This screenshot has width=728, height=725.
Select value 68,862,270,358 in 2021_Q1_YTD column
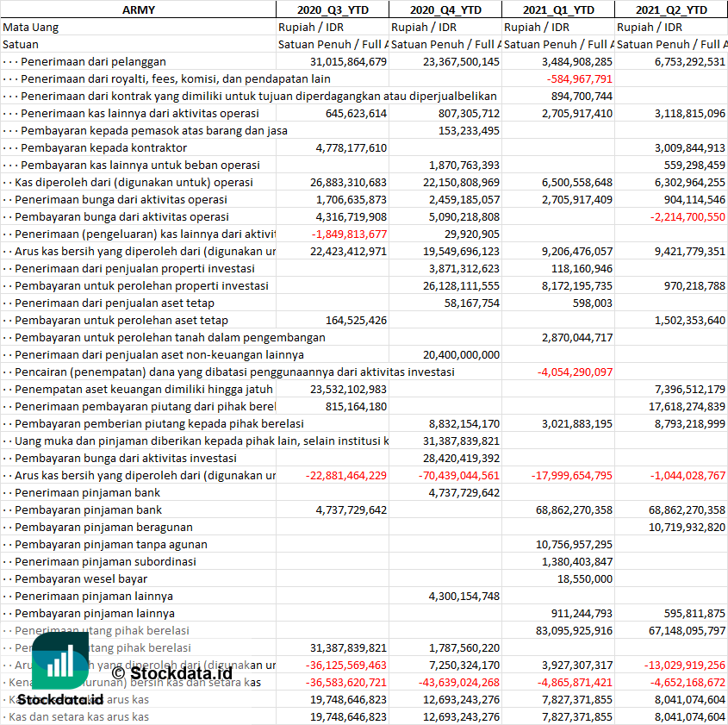574,510
